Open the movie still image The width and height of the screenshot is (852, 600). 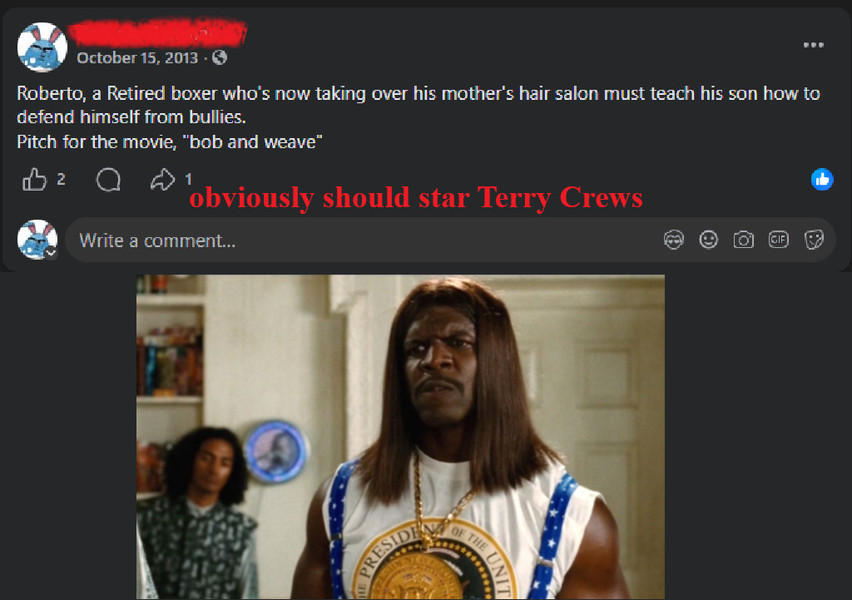point(400,437)
